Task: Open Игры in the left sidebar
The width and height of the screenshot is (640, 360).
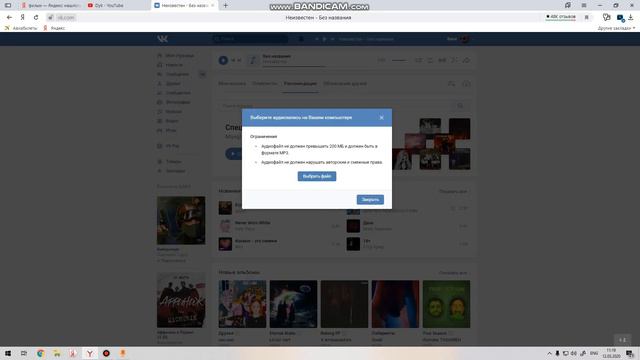Action: tap(167, 131)
